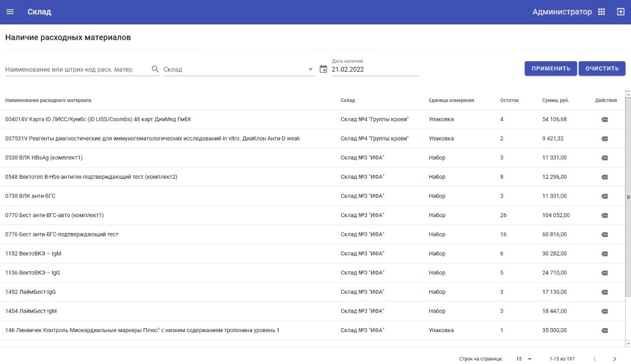Viewport: 631px width, 364px height.
Task: Click the logout icon in header
Action: point(621,12)
